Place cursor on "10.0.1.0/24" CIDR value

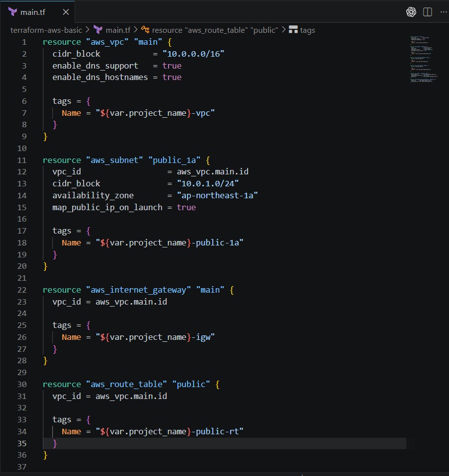(208, 184)
